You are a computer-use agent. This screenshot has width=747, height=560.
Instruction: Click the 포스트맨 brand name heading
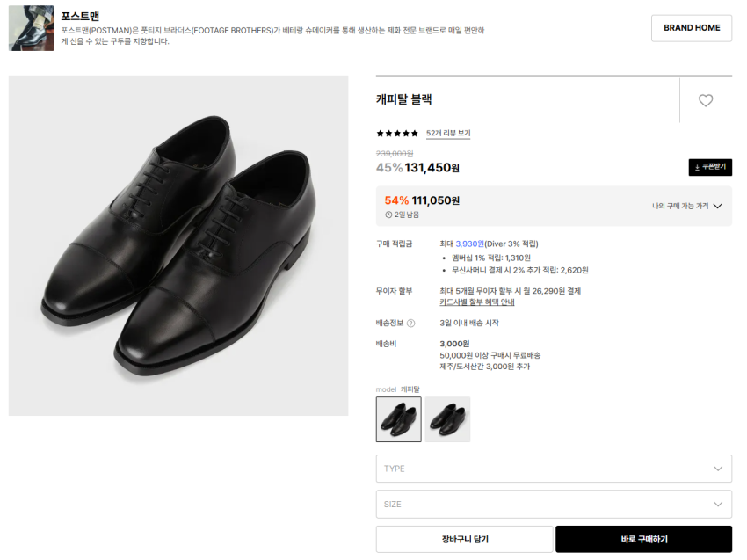pyautogui.click(x=80, y=16)
